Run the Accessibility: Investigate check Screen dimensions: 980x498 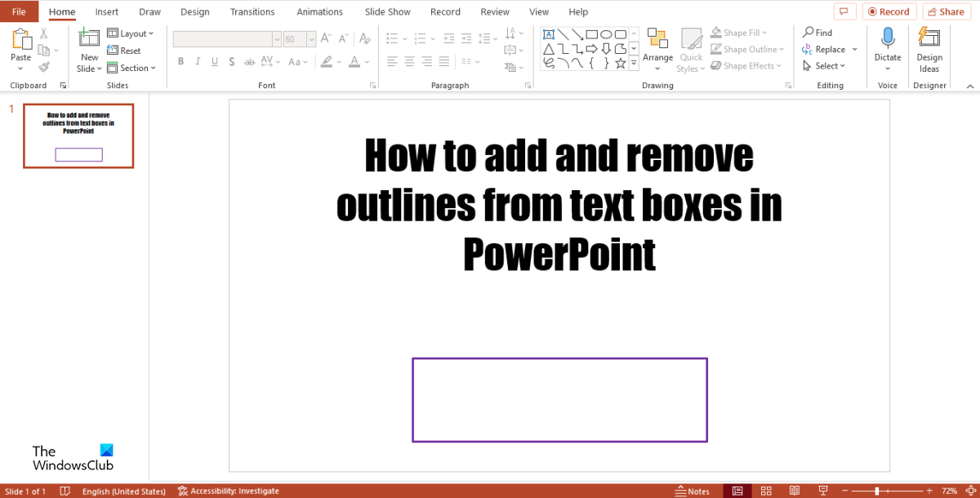pyautogui.click(x=229, y=491)
